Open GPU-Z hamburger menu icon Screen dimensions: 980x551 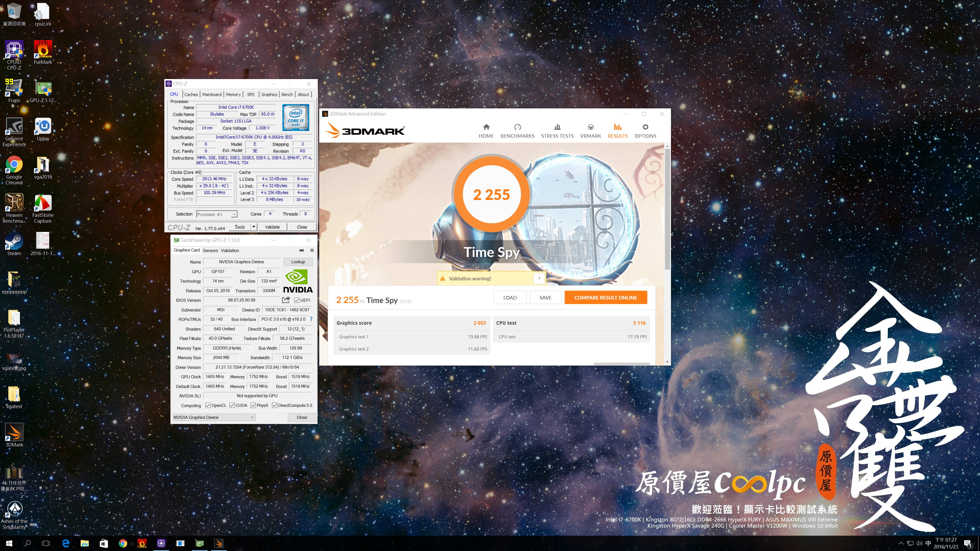pos(312,250)
